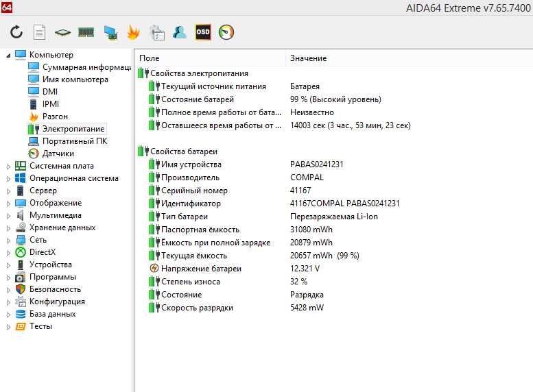
Task: Select the Свойства электропитания group row
Action: (x=334, y=73)
